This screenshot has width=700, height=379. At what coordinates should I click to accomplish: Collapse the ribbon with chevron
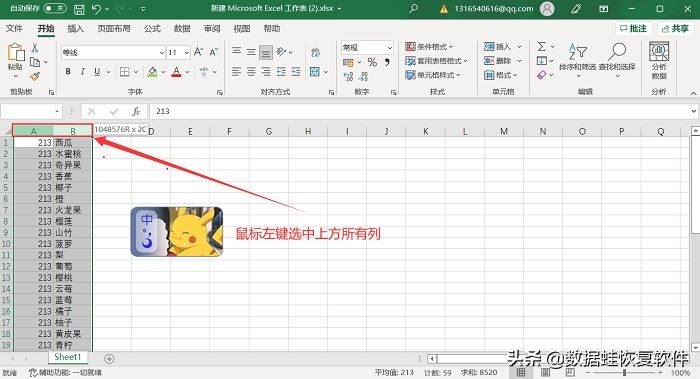pos(693,93)
